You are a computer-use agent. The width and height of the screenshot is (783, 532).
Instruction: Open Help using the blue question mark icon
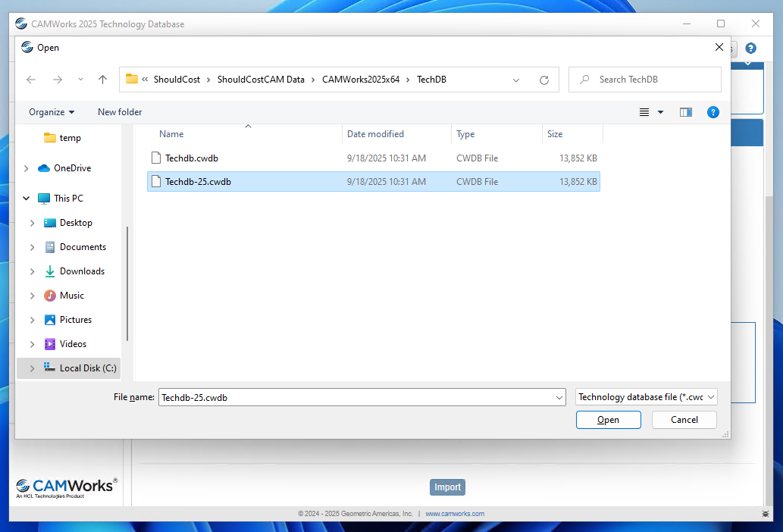pos(713,111)
